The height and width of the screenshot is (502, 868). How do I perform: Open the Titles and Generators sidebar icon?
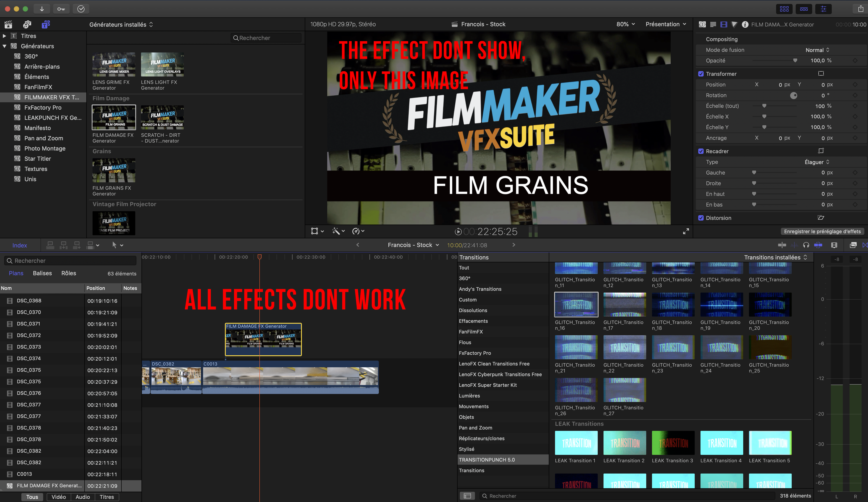45,24
